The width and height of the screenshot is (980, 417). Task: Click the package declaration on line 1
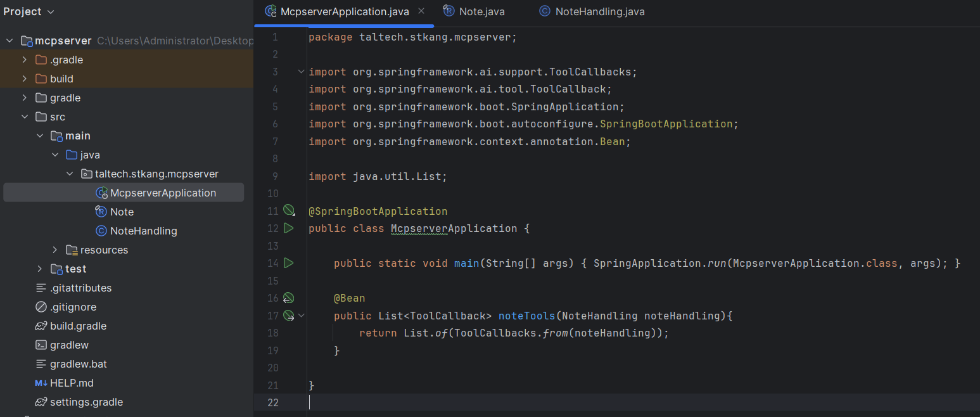pyautogui.click(x=413, y=37)
